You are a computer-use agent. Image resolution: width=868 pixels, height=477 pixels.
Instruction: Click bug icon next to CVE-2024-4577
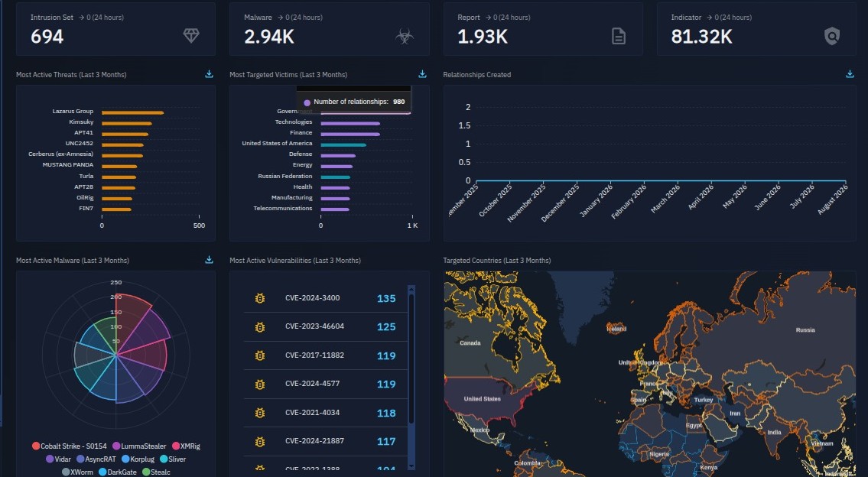(260, 384)
